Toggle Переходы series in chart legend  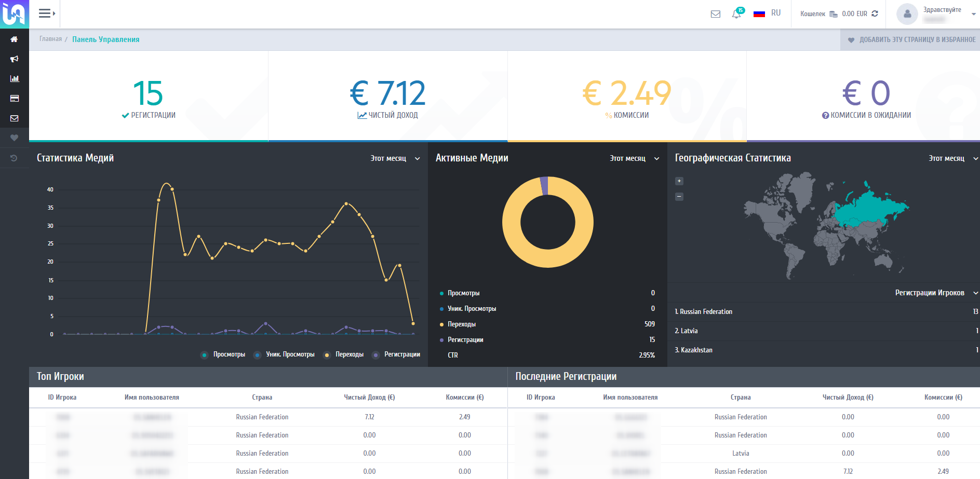coord(344,354)
